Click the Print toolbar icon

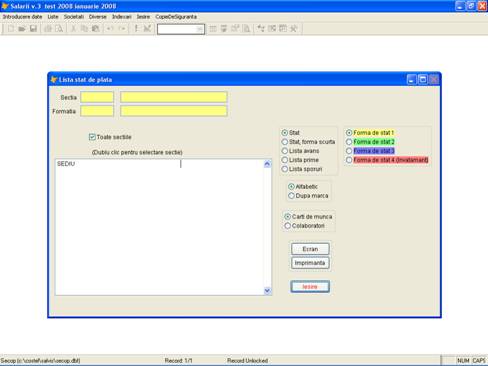48,29
